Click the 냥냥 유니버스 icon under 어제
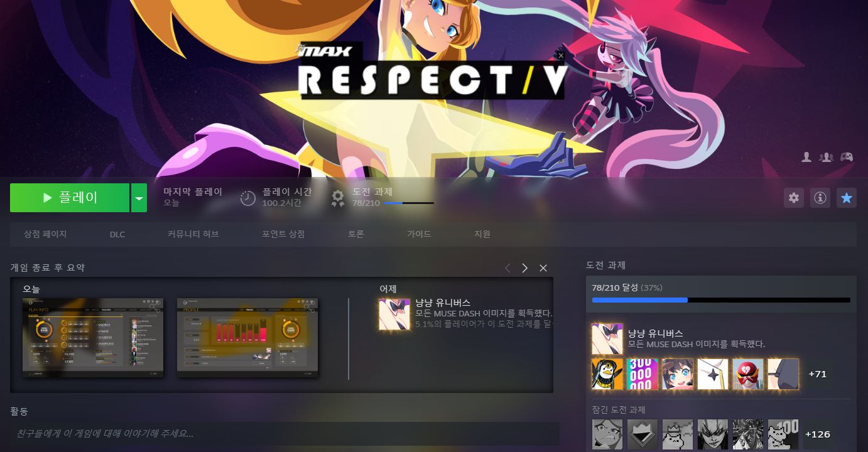This screenshot has height=452, width=868. pos(394,314)
